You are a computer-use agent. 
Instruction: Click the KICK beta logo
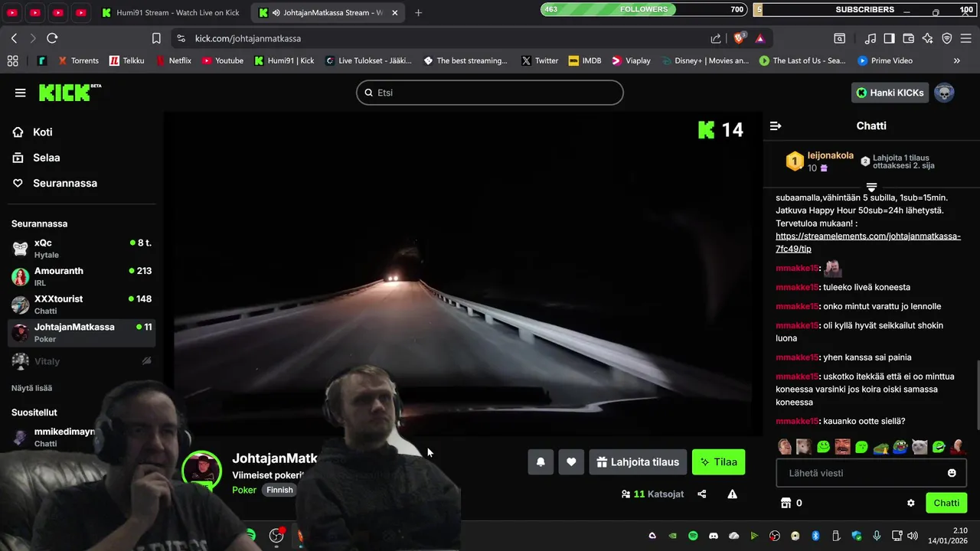[70, 93]
